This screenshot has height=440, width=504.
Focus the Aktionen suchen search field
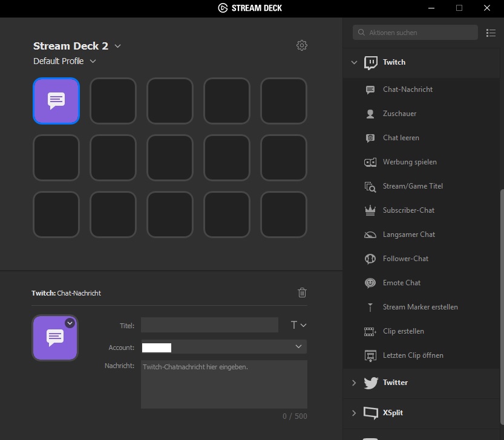(x=415, y=33)
